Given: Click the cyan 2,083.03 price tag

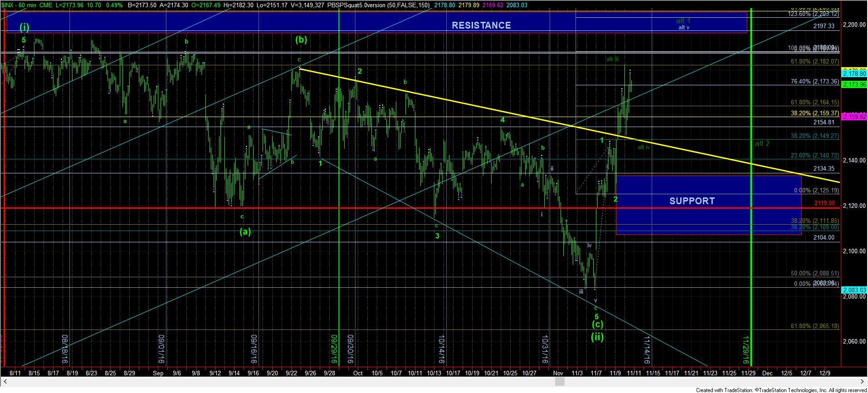Looking at the screenshot, I should 854,290.
